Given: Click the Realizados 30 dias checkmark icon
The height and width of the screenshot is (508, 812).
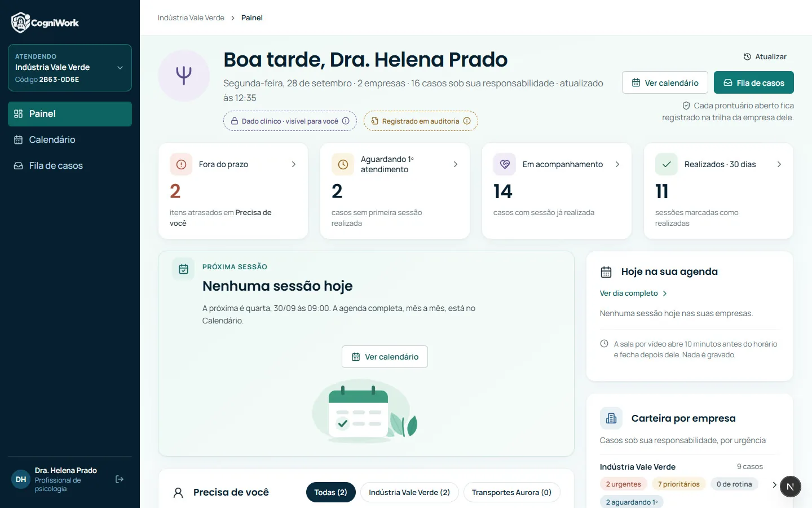Looking at the screenshot, I should [x=667, y=164].
